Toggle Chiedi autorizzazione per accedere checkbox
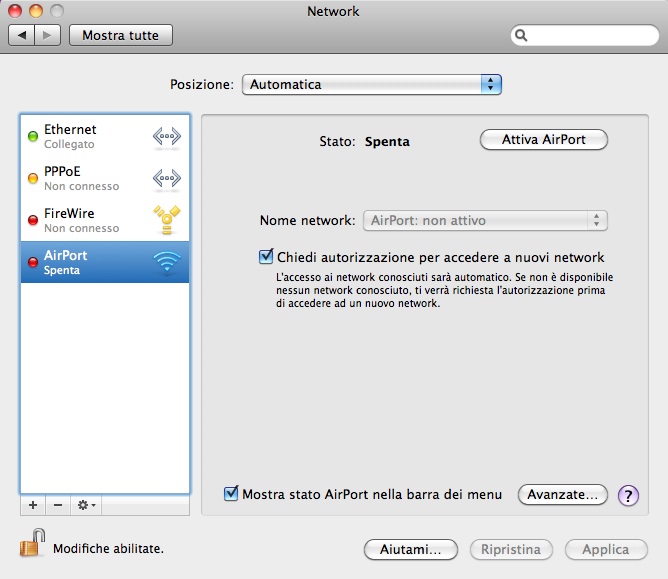Image resolution: width=668 pixels, height=579 pixels. point(266,256)
